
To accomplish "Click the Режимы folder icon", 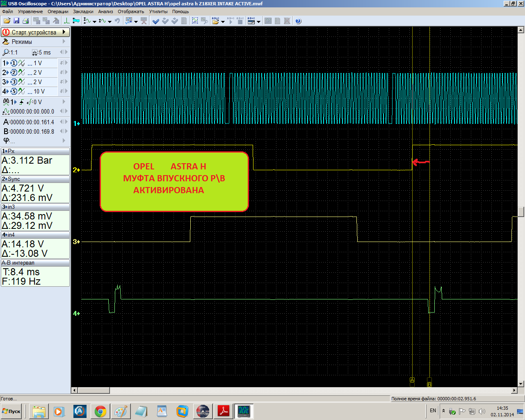I will pyautogui.click(x=6, y=42).
